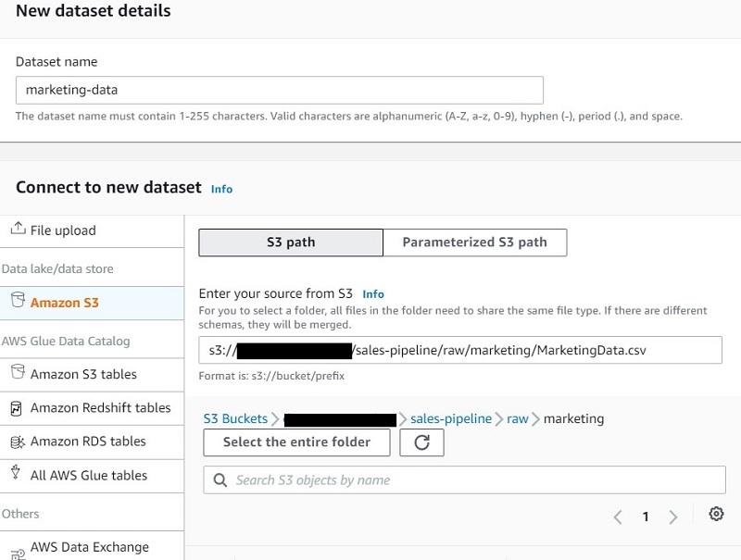Go to the previous results page

point(618,517)
